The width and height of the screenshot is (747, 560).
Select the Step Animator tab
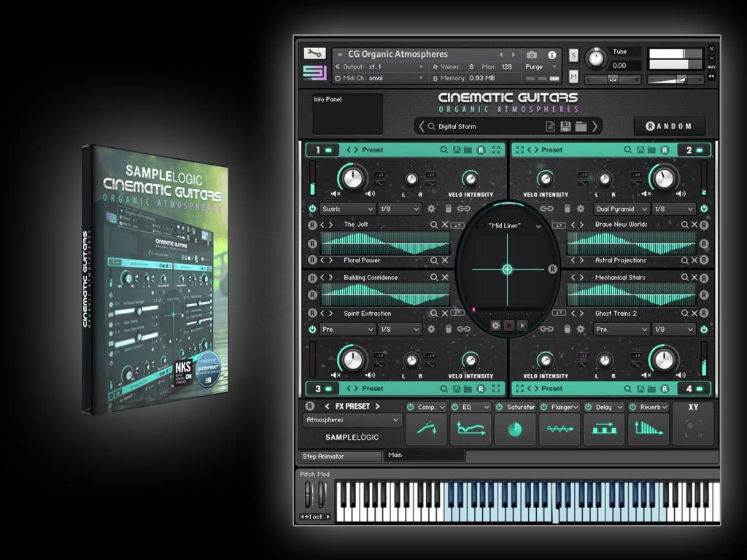(x=341, y=456)
